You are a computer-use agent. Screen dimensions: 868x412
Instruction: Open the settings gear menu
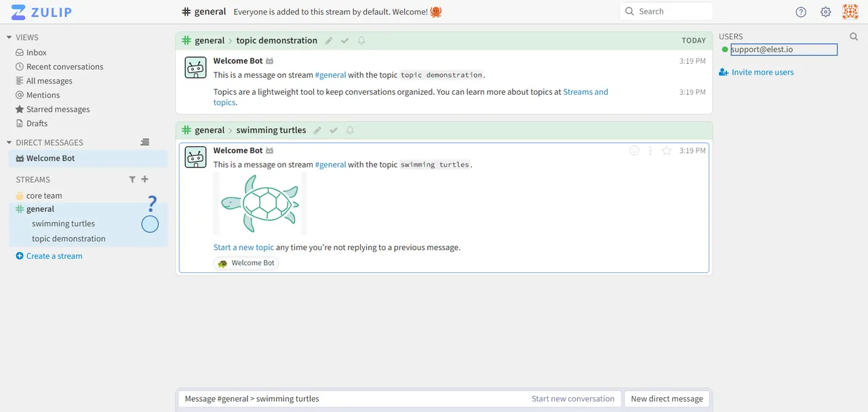point(825,12)
